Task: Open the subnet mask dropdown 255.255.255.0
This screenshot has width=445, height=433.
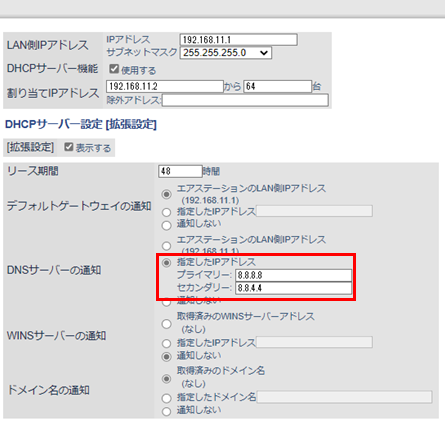Action: [x=226, y=53]
